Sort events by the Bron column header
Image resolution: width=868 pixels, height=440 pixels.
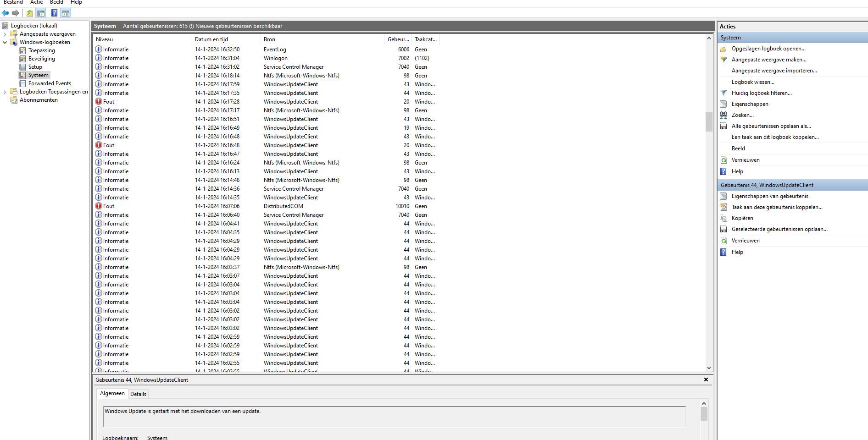tap(323, 39)
